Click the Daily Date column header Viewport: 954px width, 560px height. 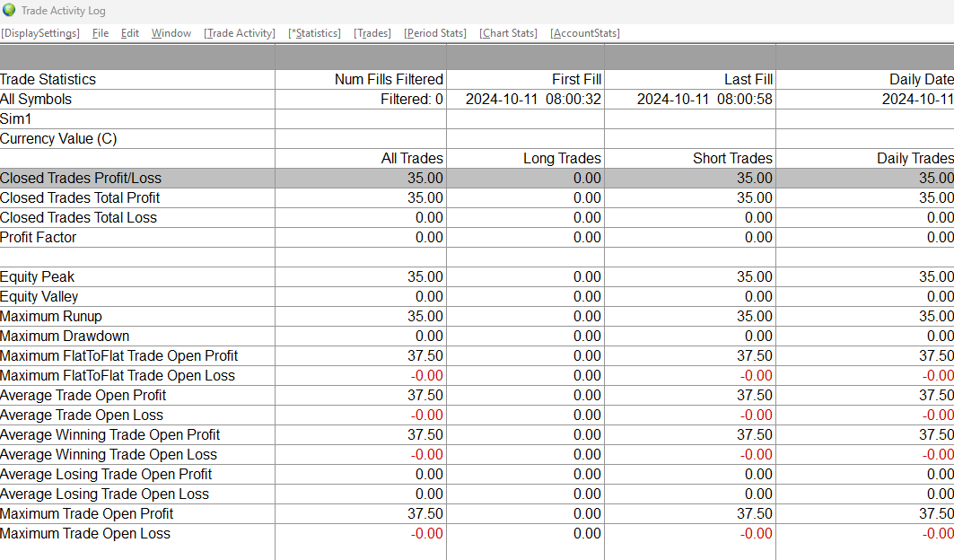click(921, 80)
